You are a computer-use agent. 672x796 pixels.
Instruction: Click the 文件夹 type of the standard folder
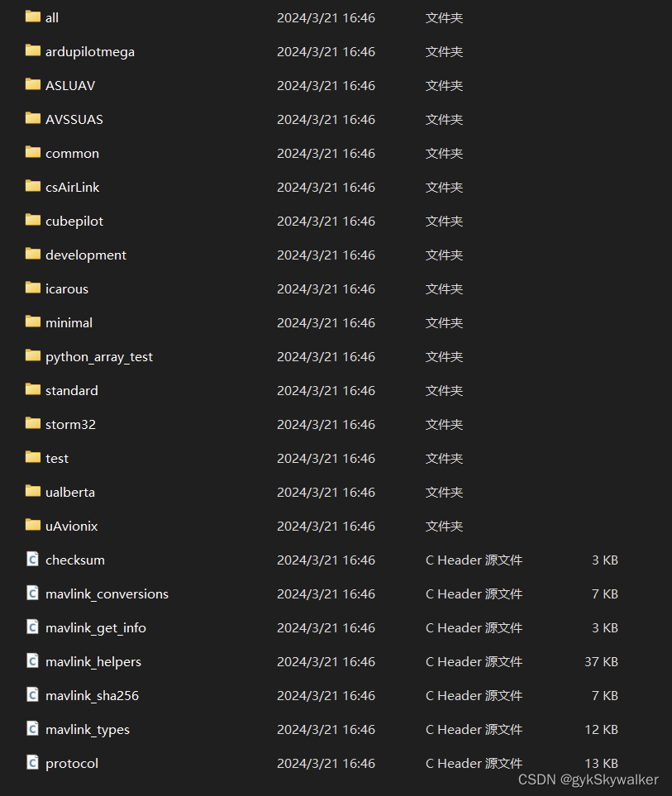tap(444, 390)
